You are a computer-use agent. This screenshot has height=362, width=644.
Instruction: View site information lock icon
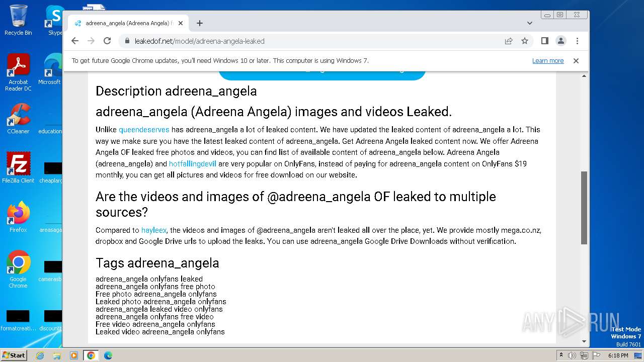tap(127, 41)
